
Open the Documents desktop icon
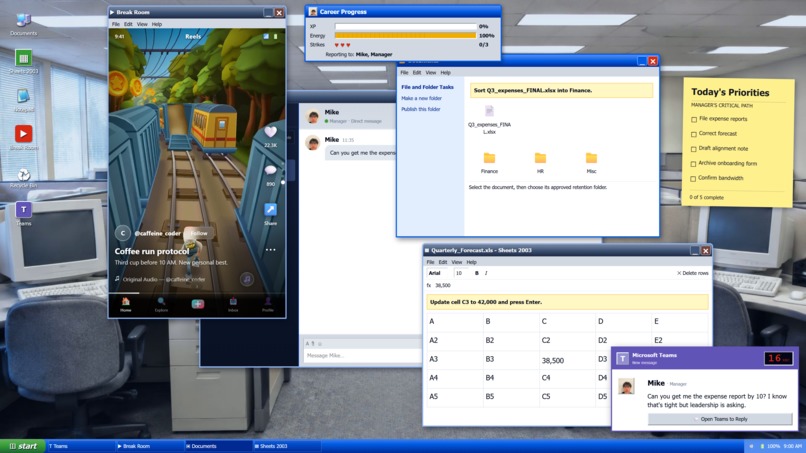pos(23,24)
